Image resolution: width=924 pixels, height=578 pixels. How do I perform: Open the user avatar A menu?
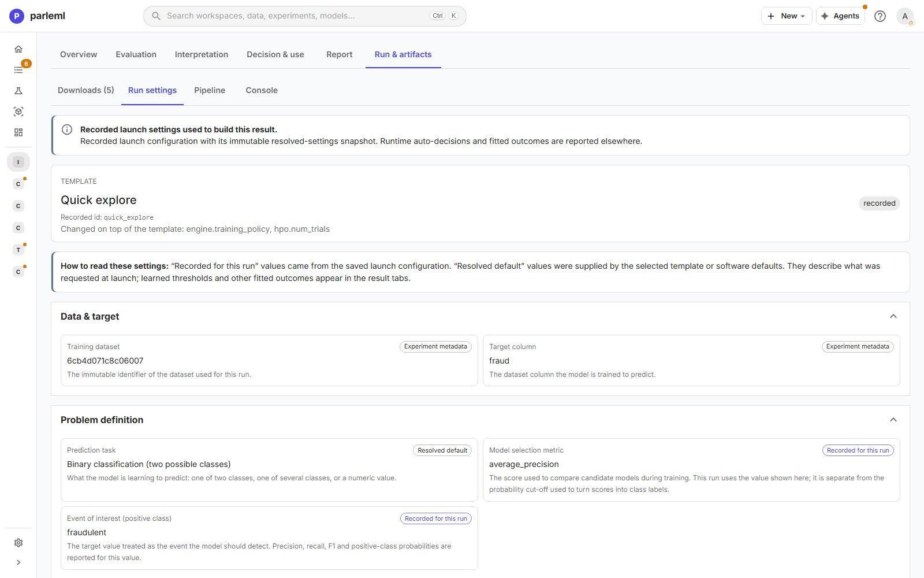tap(905, 16)
